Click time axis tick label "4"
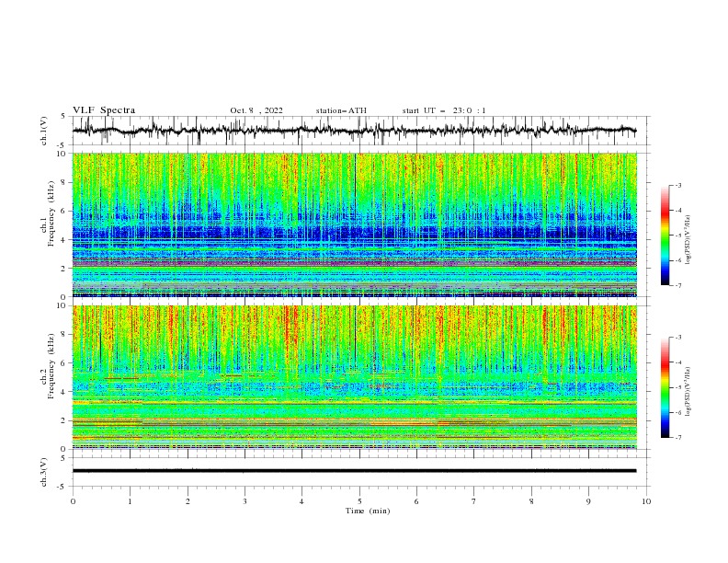 (301, 501)
